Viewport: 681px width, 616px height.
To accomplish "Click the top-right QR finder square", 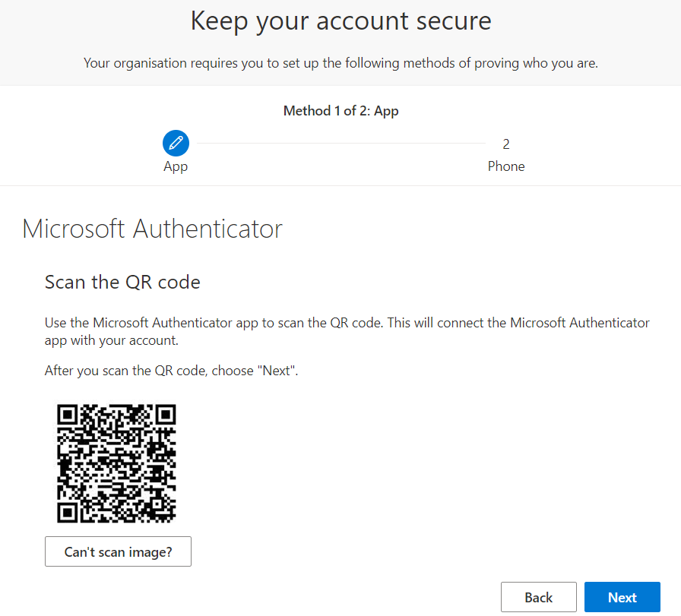I will (x=166, y=415).
